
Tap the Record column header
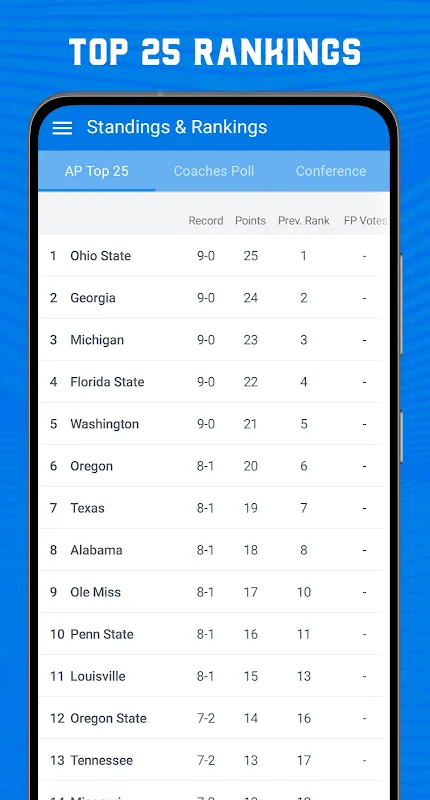click(206, 221)
